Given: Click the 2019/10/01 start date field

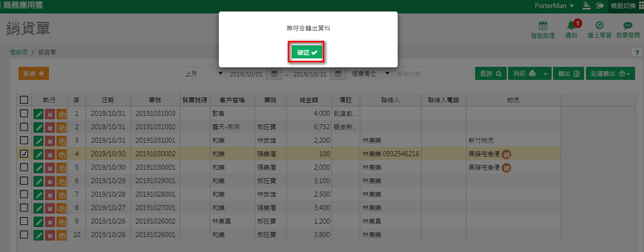Looking at the screenshot, I should 247,74.
